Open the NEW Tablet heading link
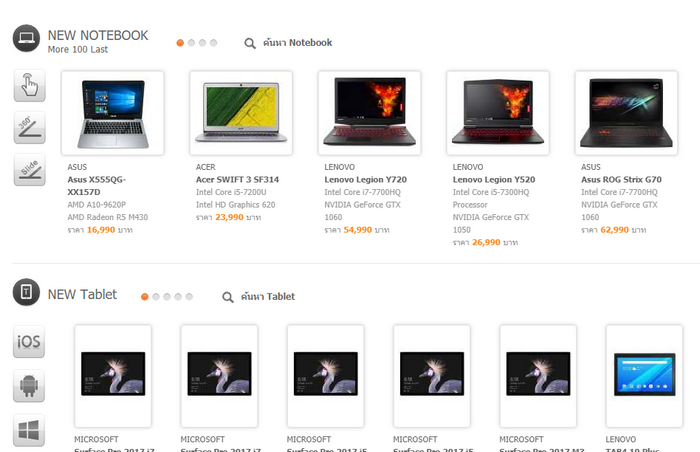This screenshot has height=452, width=700. point(82,294)
